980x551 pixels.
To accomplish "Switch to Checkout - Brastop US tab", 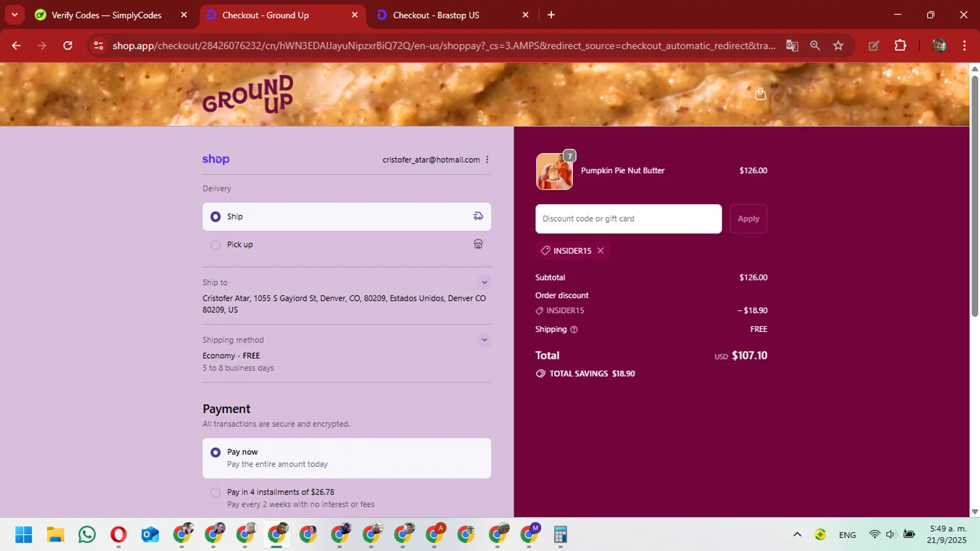I will point(453,15).
